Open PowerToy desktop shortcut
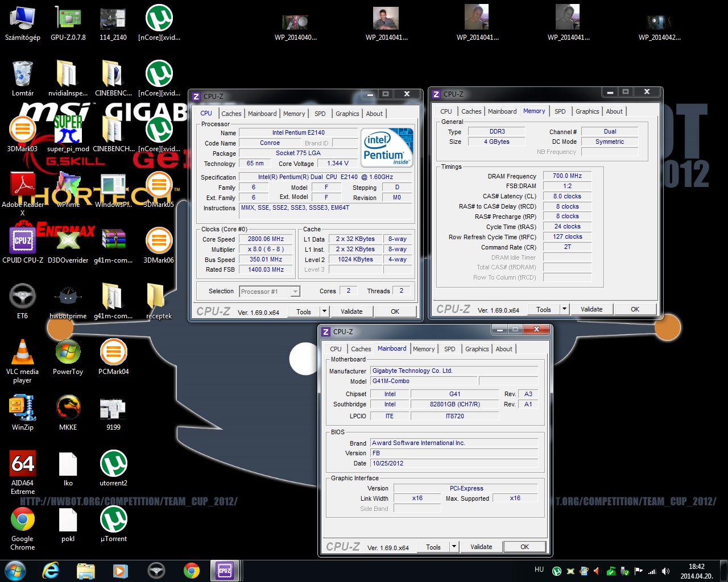Screen dimensions: 728x582 68,357
